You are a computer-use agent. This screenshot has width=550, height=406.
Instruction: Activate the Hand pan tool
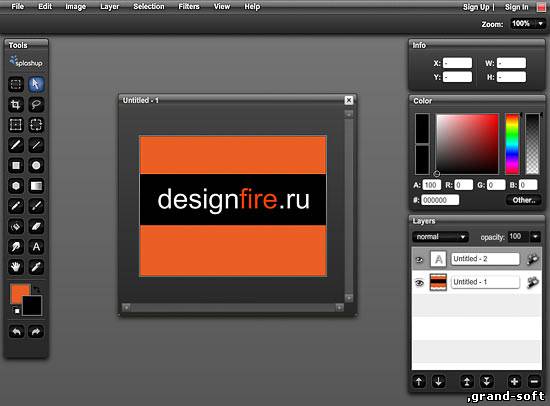click(x=16, y=267)
